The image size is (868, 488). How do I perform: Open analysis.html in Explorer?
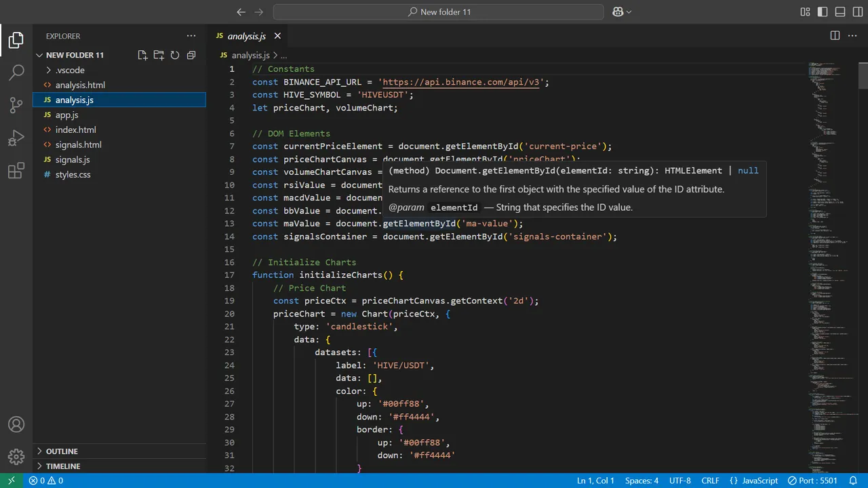pos(80,85)
